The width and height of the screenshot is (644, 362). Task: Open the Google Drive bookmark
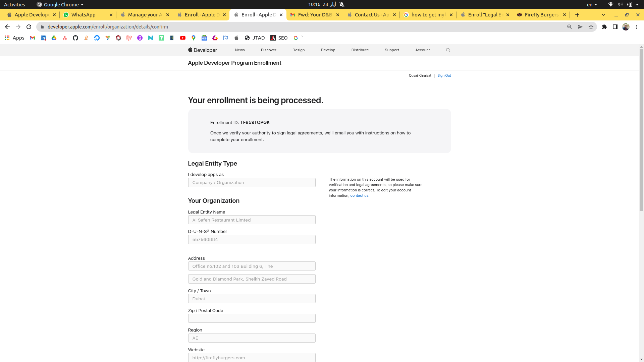pos(54,38)
